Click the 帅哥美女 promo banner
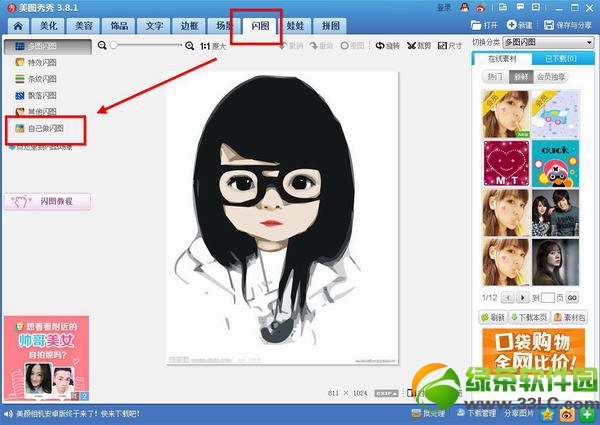Screen dimensions: 600x425 [x=46, y=358]
